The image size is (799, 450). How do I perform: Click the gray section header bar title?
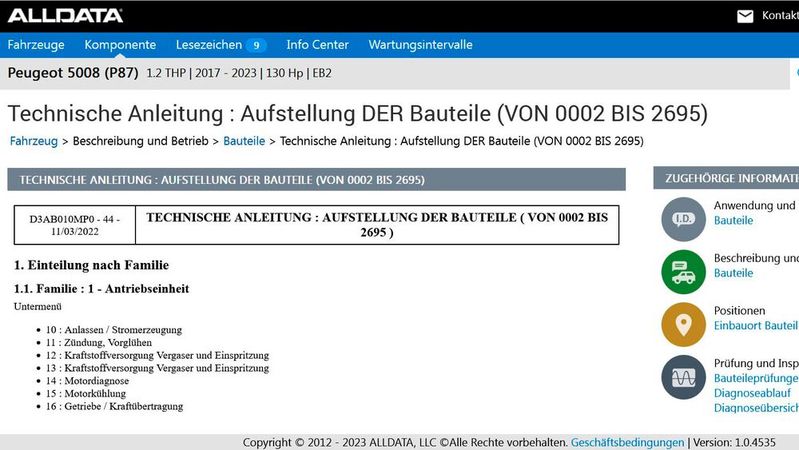(222, 180)
